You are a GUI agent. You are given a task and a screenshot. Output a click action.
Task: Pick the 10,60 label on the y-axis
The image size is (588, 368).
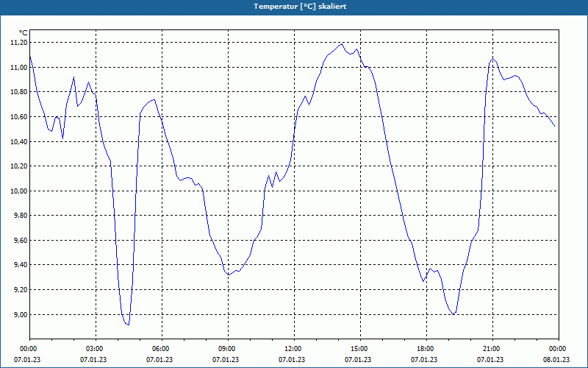coord(19,117)
